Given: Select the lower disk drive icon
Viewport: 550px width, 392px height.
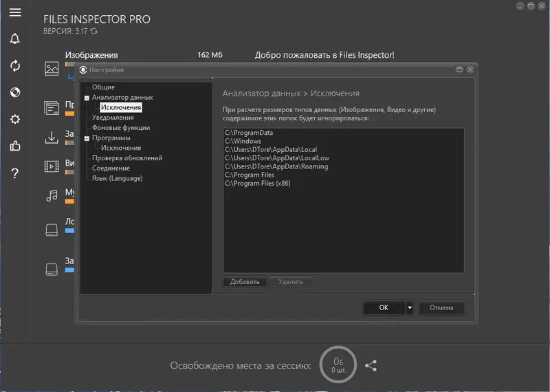Looking at the screenshot, I should 52,270.
